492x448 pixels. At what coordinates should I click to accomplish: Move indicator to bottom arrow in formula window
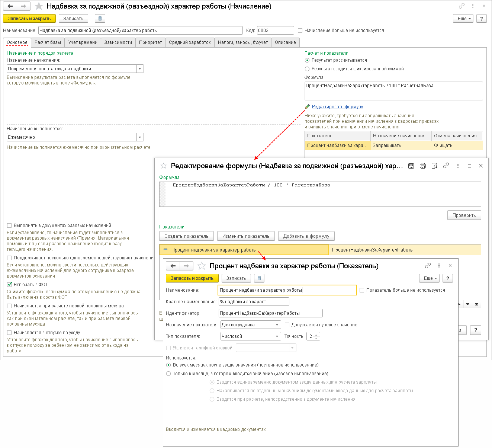point(477,304)
